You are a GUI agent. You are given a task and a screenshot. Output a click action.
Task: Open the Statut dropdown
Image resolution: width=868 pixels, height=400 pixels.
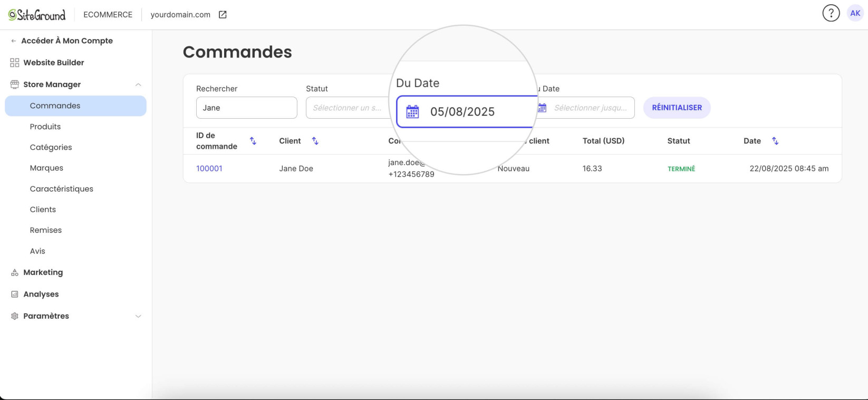click(x=348, y=108)
